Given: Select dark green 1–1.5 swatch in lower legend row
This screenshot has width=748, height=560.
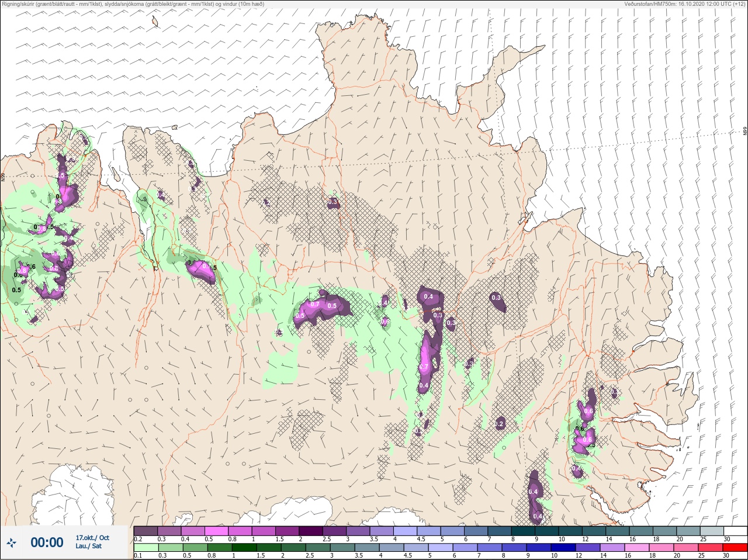Looking at the screenshot, I should coord(243,548).
